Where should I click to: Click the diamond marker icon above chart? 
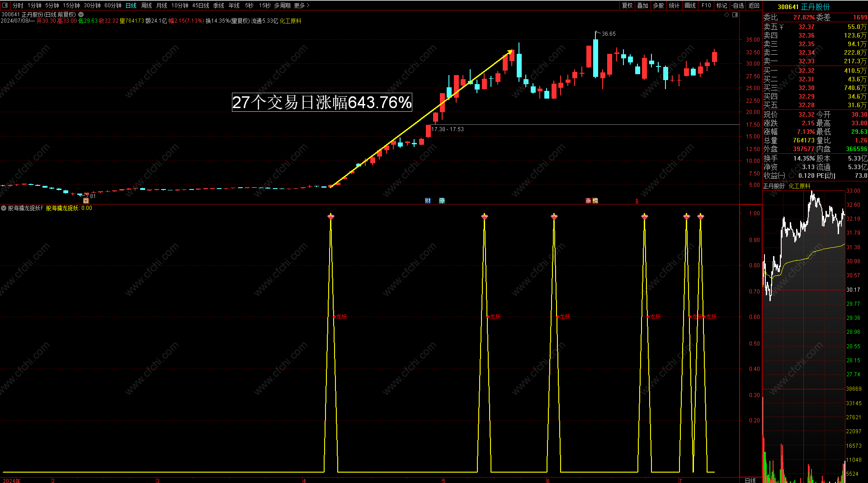point(727,15)
